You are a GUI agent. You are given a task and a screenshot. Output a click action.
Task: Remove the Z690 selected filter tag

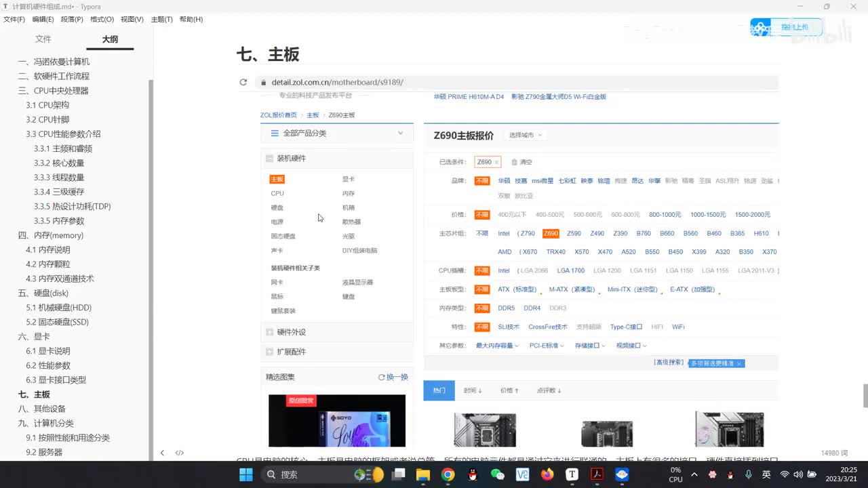click(496, 163)
